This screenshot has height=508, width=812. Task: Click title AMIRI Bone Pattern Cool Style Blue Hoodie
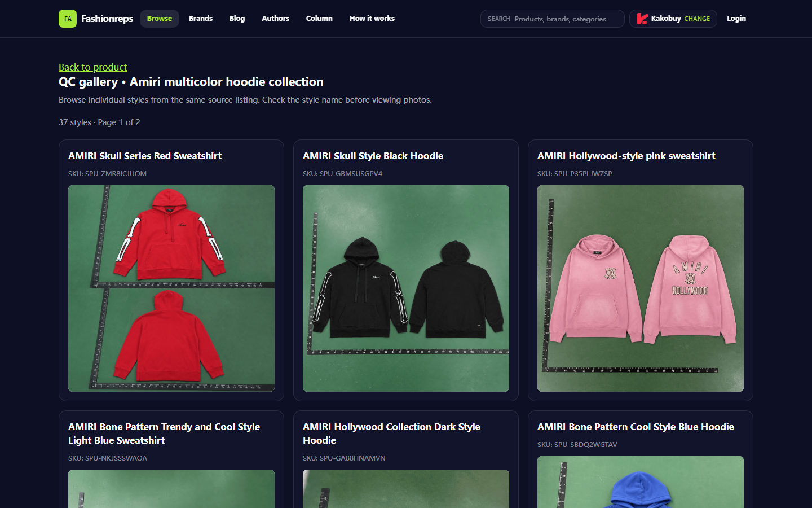click(x=636, y=427)
